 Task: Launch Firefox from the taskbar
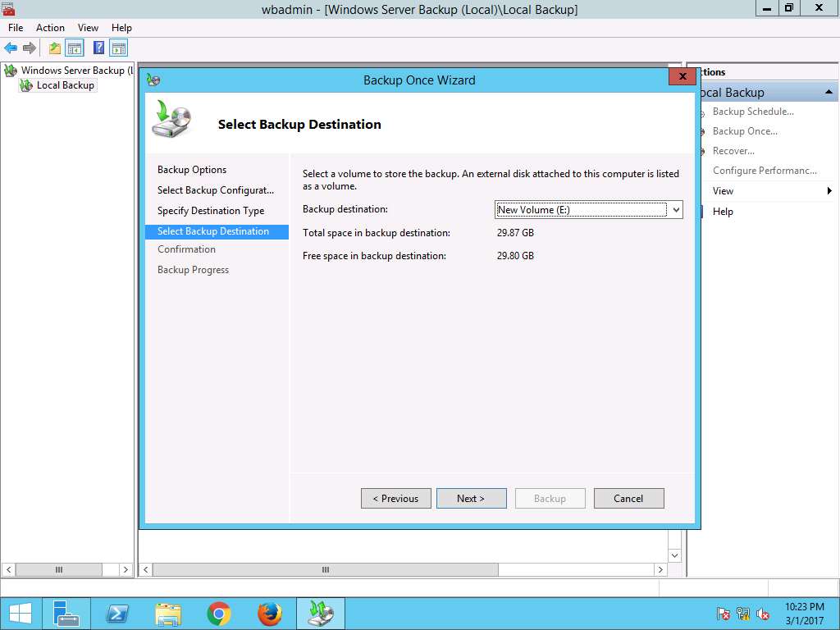pyautogui.click(x=269, y=614)
